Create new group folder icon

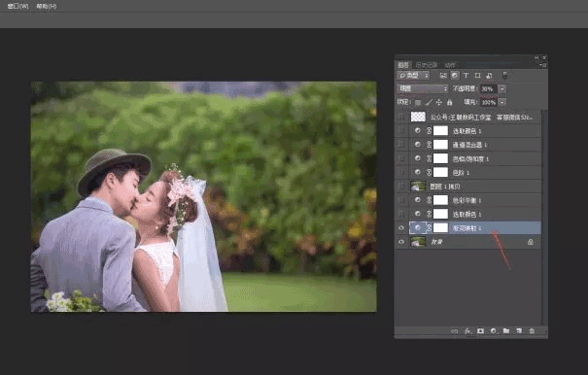coord(506,330)
